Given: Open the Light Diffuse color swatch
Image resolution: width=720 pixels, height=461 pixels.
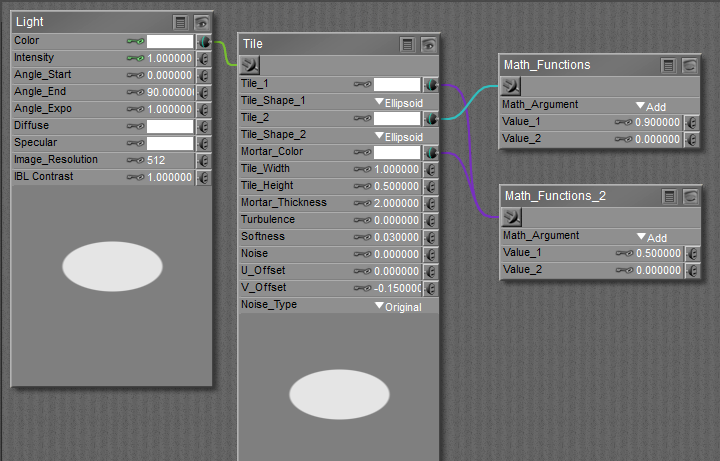Looking at the screenshot, I should pos(170,127).
